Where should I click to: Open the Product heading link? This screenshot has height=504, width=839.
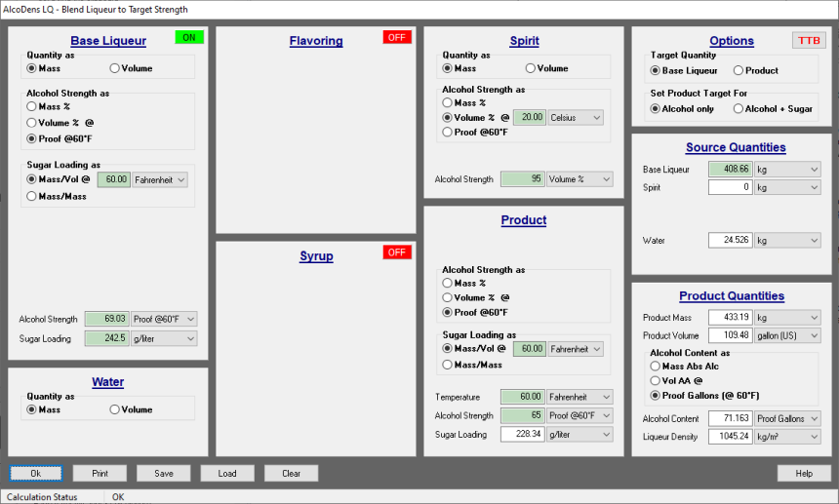[524, 220]
